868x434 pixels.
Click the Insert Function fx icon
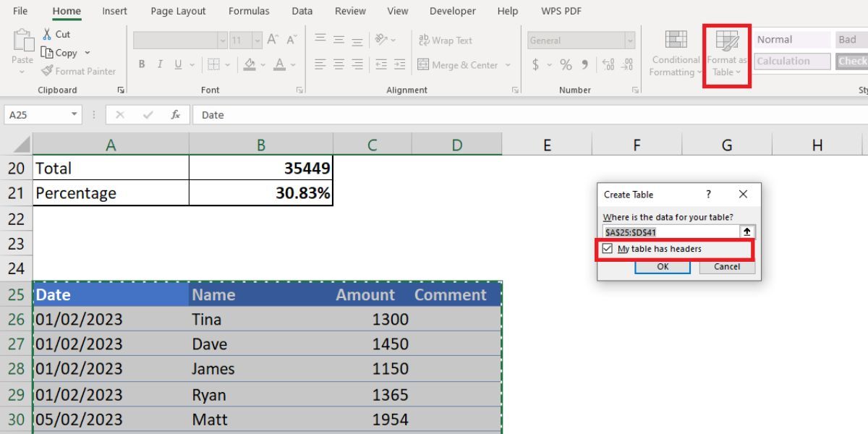point(175,115)
